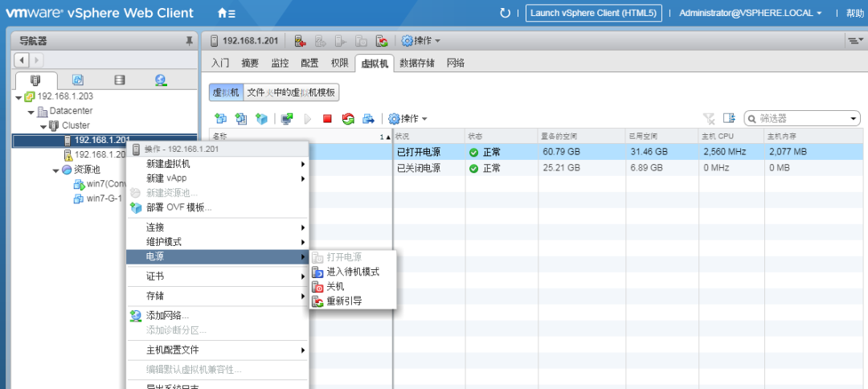The image size is (868, 389).
Task: Click new VM from library icon
Action: [241, 118]
